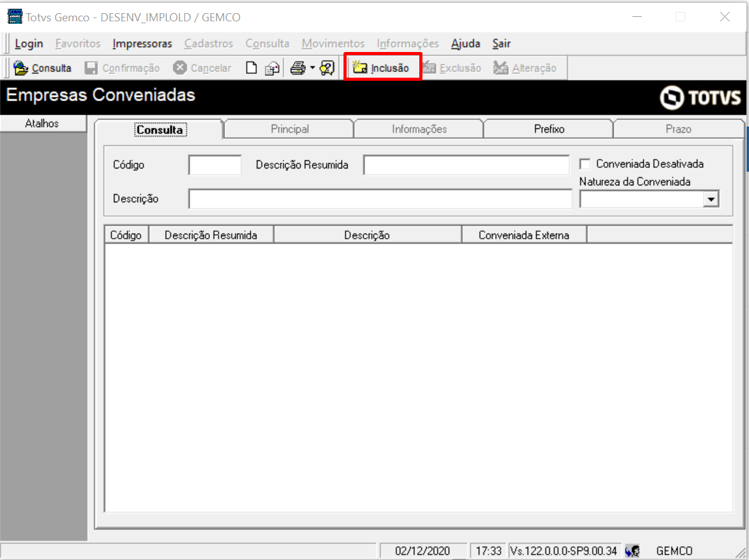This screenshot has height=560, width=749.
Task: Click the Alteração toolbar button
Action: click(525, 68)
